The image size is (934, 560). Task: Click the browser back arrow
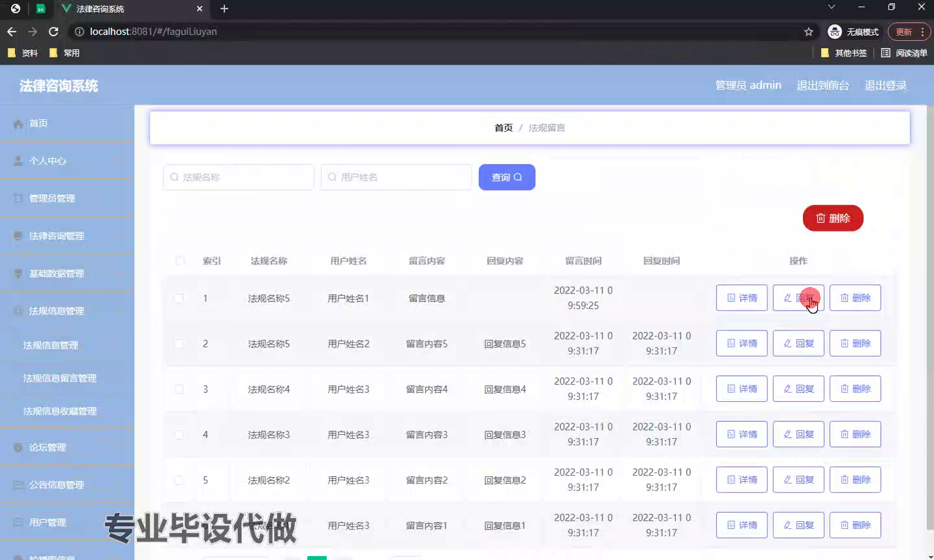pyautogui.click(x=12, y=32)
